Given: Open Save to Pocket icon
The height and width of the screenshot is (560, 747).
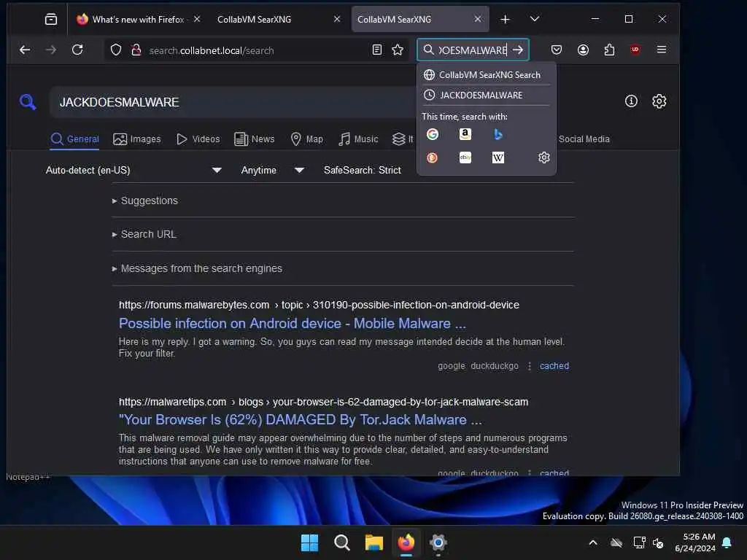Looking at the screenshot, I should click(557, 50).
